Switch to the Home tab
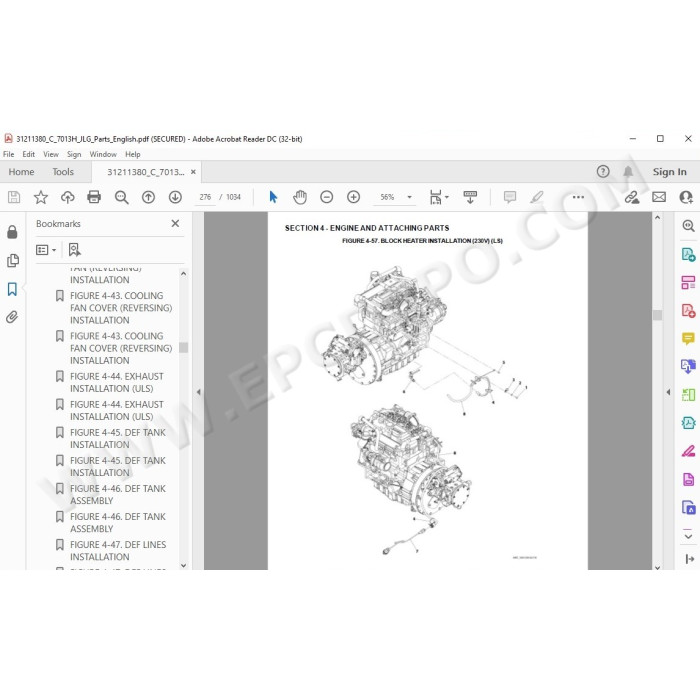Image resolution: width=700 pixels, height=700 pixels. point(21,172)
